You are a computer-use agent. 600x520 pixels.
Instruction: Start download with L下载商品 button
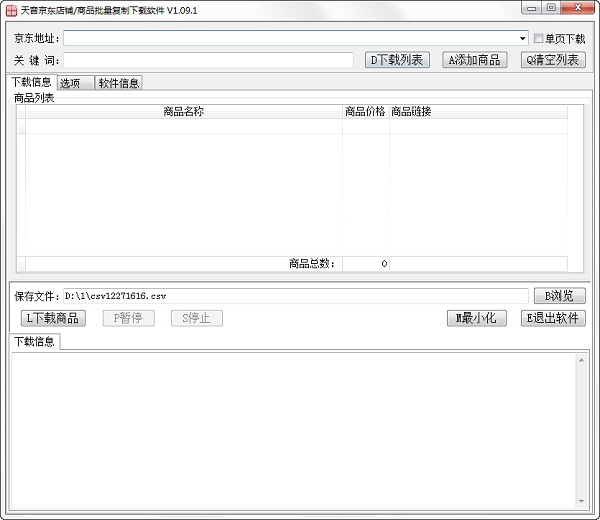(x=53, y=318)
